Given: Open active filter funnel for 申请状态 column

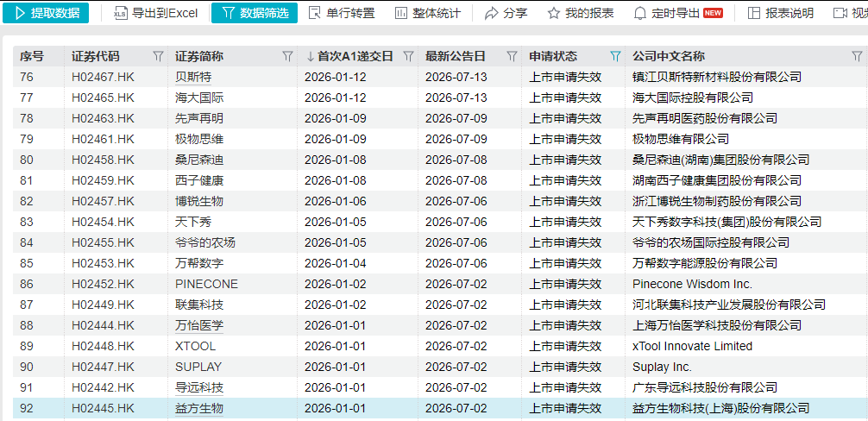Looking at the screenshot, I should [615, 56].
